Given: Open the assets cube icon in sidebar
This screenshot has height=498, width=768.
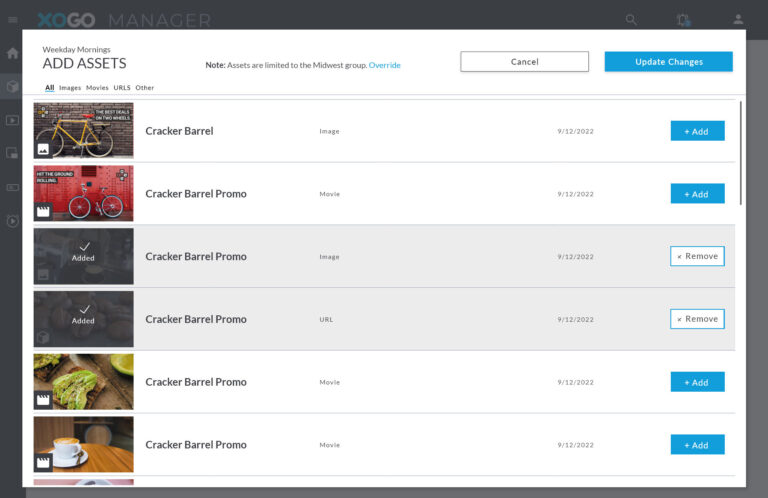Looking at the screenshot, I should point(13,87).
